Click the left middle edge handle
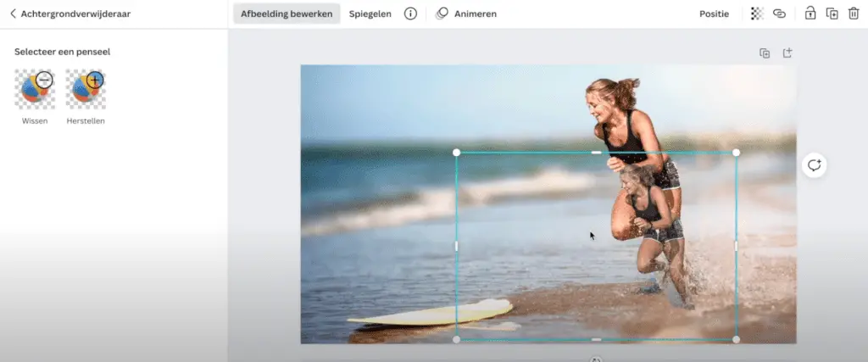The image size is (868, 362). [456, 246]
